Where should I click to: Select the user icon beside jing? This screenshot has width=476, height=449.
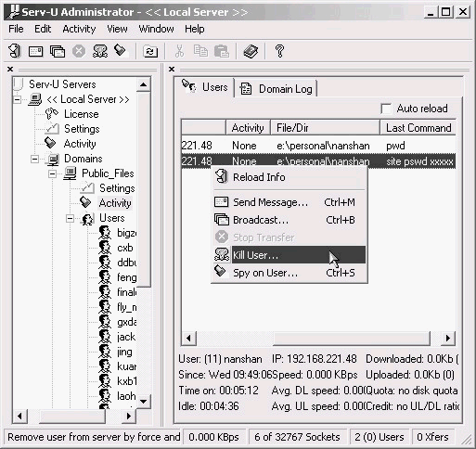pos(105,352)
